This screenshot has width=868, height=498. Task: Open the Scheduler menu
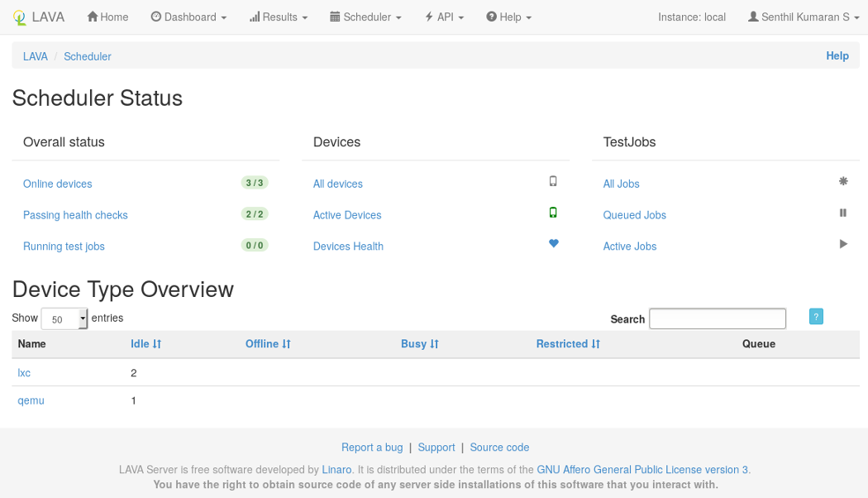click(x=365, y=17)
